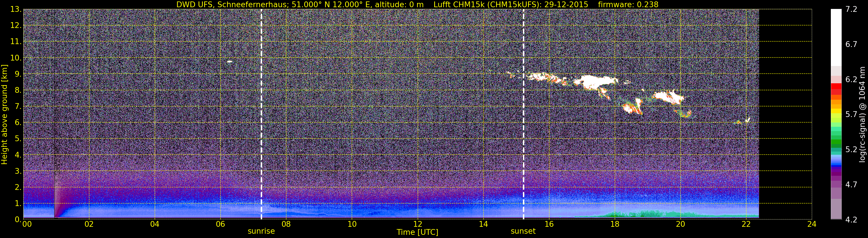Image resolution: width=868 pixels, height=238 pixels.
Task: Click the x-axis tick label 00
Action: 27,224
